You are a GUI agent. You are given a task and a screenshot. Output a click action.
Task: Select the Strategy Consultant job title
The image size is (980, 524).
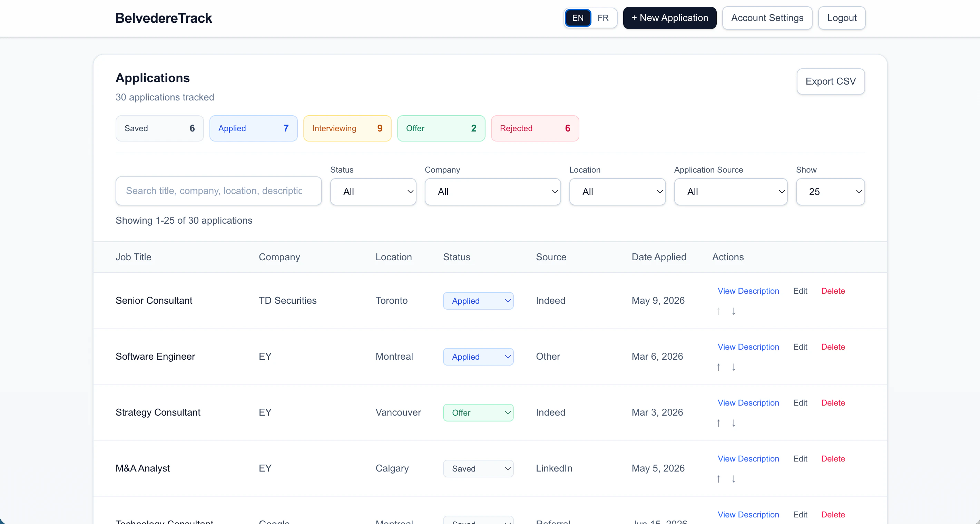158,413
